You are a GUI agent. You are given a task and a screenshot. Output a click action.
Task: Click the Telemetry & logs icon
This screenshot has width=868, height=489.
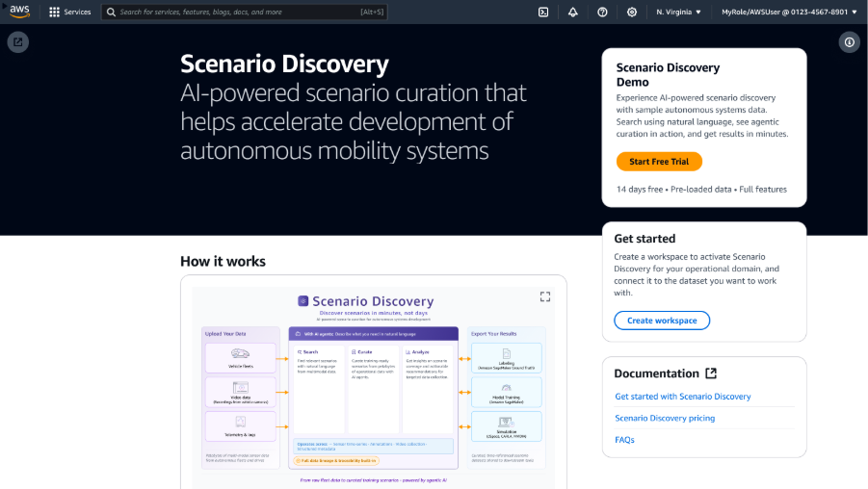coord(240,422)
